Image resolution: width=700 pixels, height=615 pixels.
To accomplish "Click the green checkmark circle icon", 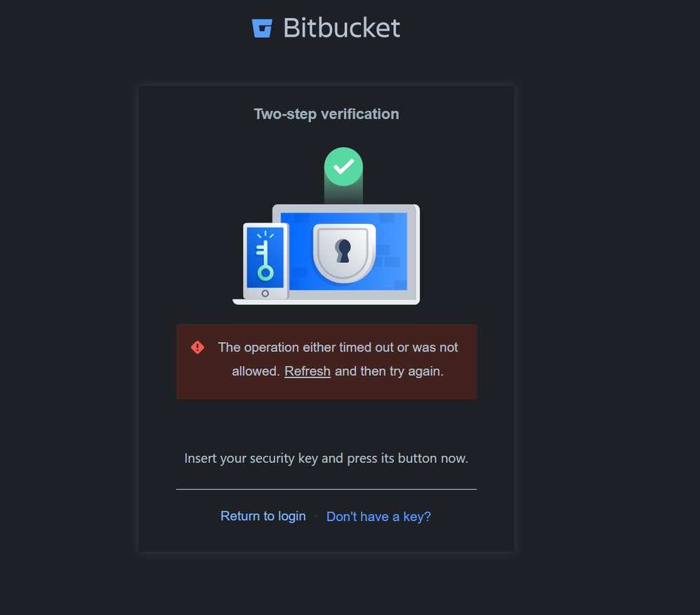I will point(343,167).
